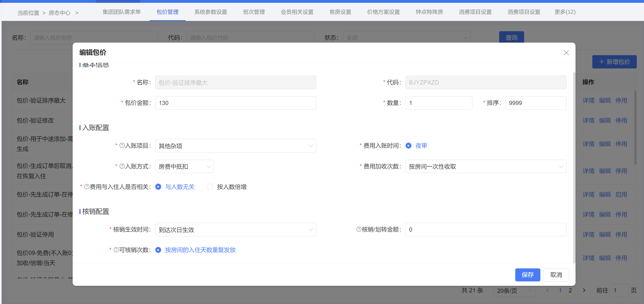Click 编辑 for 包价-验证修改 row
Viewport: 644px width, 304px height.
[x=605, y=121]
